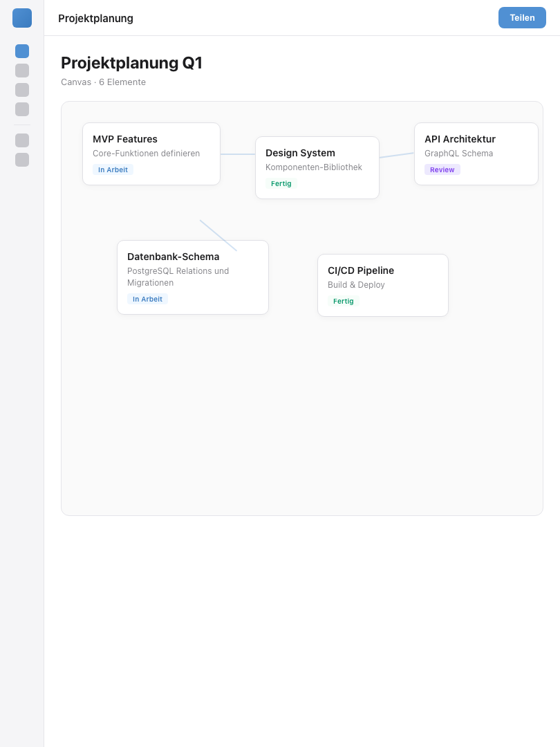
Task: Open the second tool icon in the left sidebar
Action: point(21,71)
